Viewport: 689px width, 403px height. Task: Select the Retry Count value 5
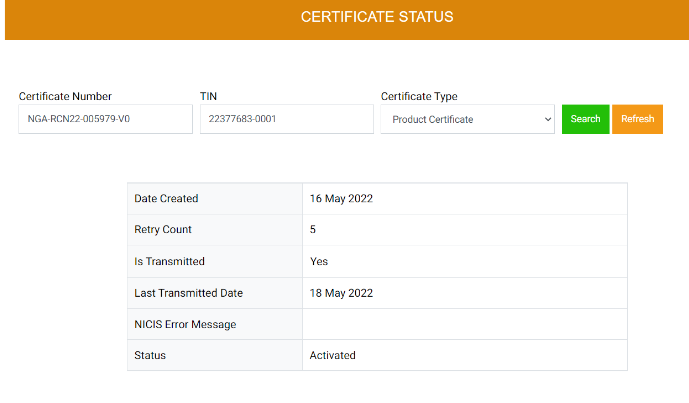[312, 229]
